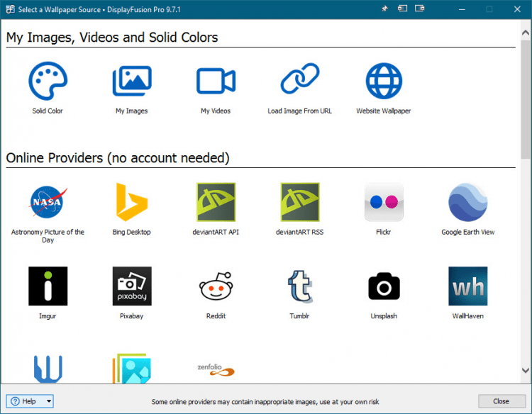Expand the Help dropdown arrow
Screen dimensions: 532x414
pos(49,401)
